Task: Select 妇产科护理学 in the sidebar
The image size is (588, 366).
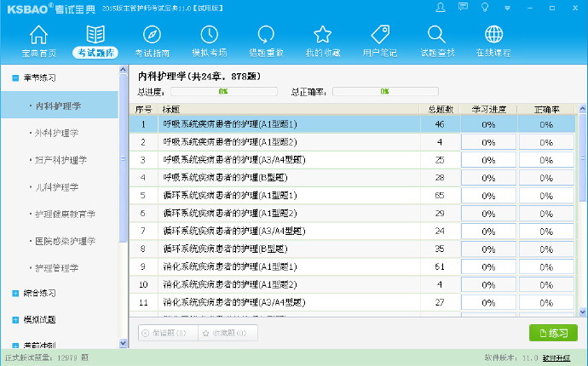Action: pos(60,160)
